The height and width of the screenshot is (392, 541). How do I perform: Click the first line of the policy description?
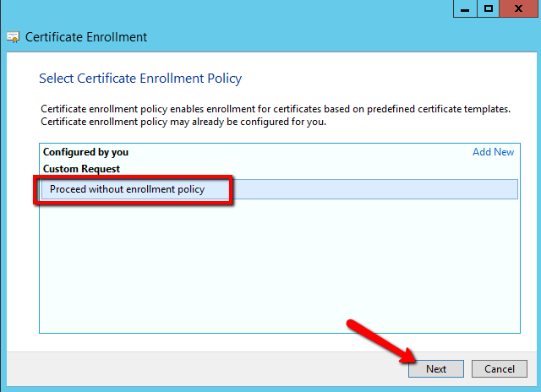tap(276, 110)
